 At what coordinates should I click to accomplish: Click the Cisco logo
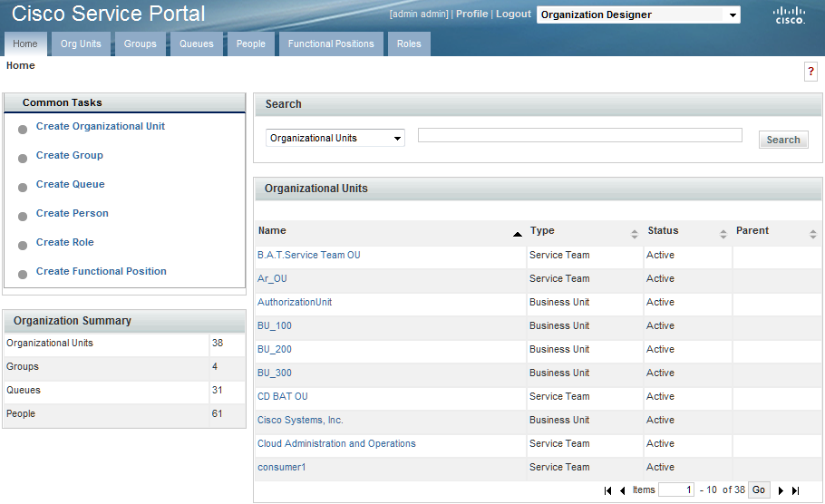pyautogui.click(x=790, y=15)
